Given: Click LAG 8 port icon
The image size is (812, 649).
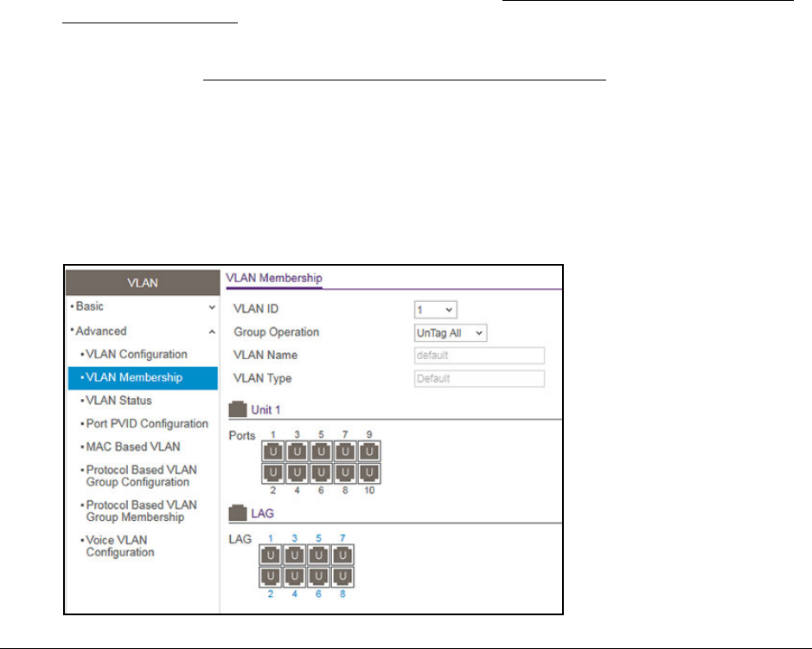Looking at the screenshot, I should pos(342,577).
